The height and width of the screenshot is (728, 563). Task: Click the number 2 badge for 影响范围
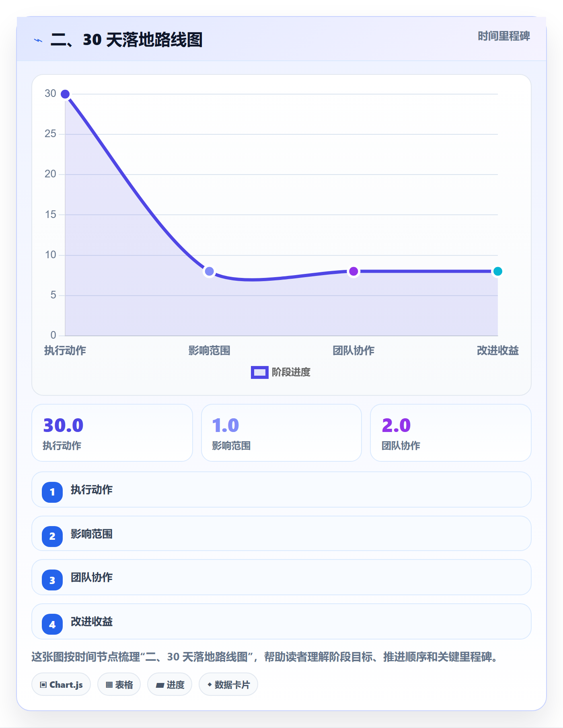click(52, 536)
